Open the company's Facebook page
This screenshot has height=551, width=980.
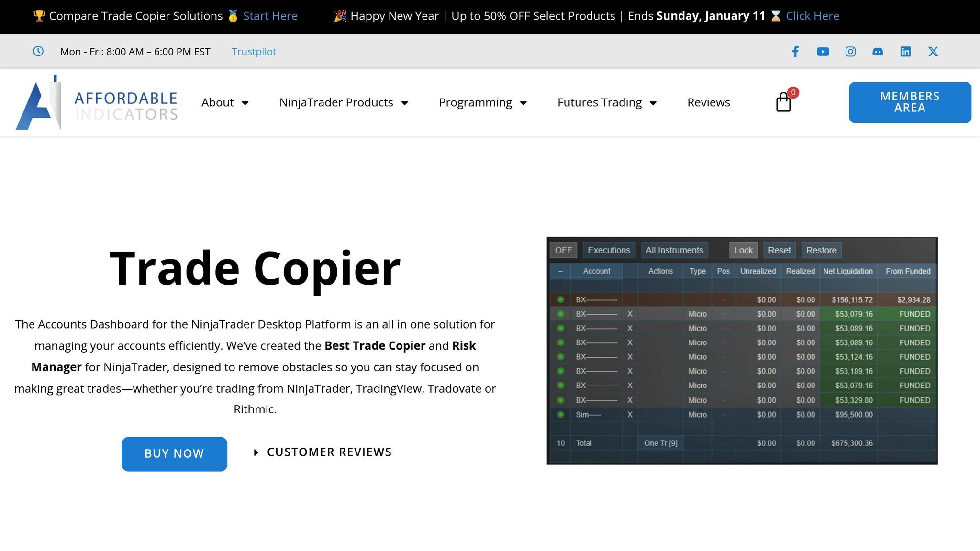click(795, 51)
